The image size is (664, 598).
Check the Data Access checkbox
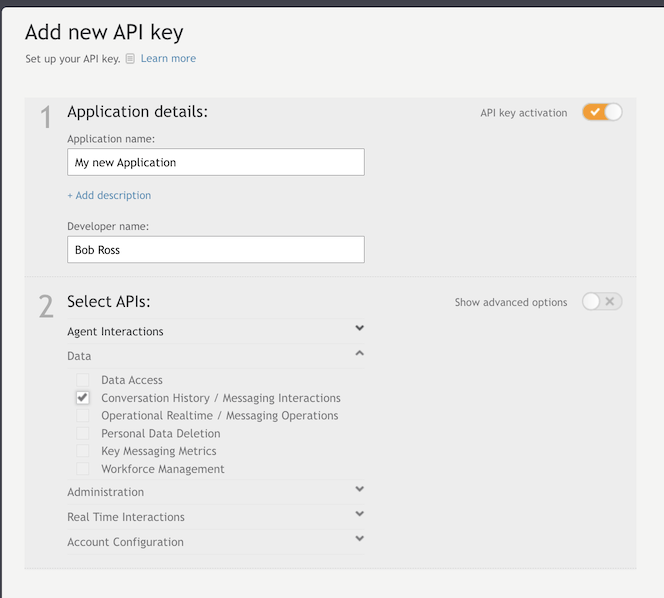pyautogui.click(x=83, y=380)
